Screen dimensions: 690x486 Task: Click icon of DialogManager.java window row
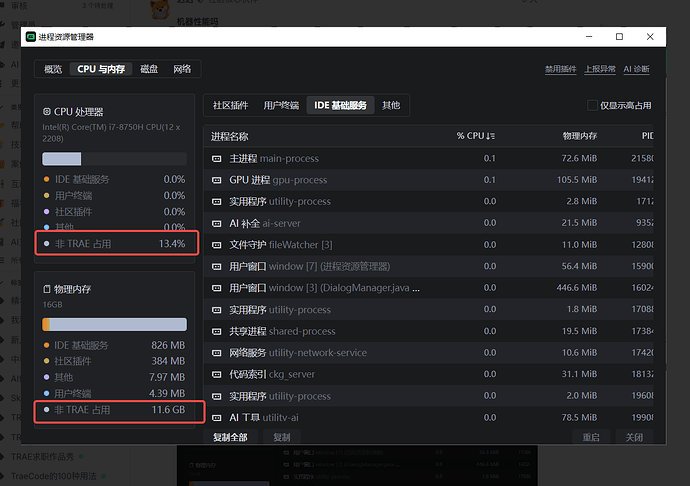click(x=217, y=288)
